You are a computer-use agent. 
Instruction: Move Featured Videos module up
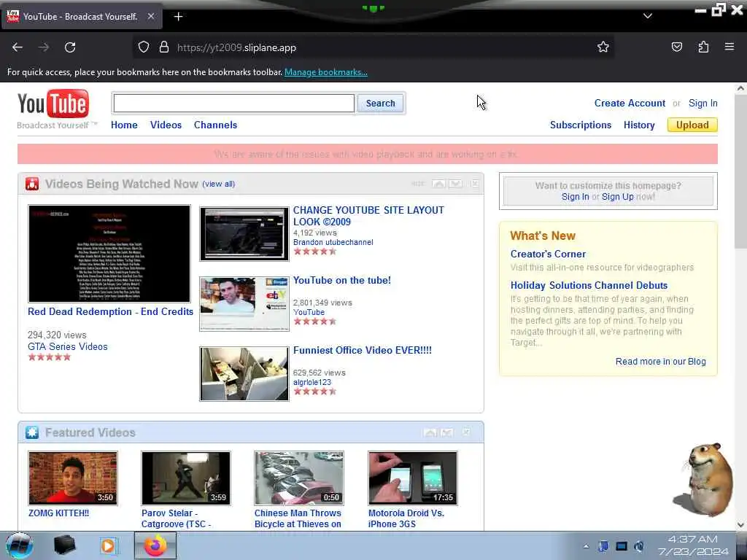430,432
